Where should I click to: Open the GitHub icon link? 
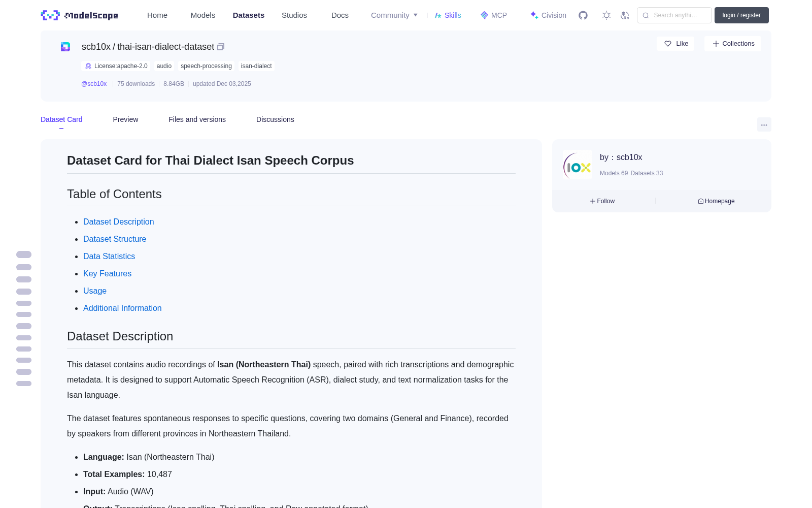tap(583, 15)
